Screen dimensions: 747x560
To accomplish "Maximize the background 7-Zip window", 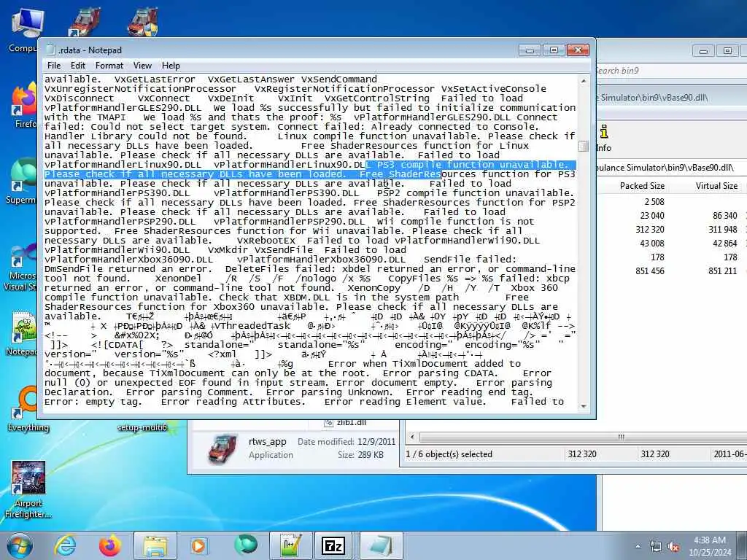I will (x=727, y=50).
